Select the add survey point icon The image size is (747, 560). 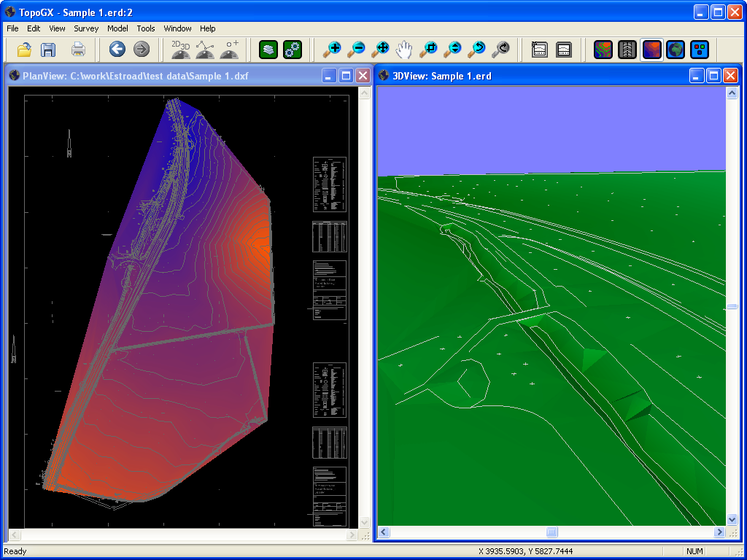coord(230,49)
